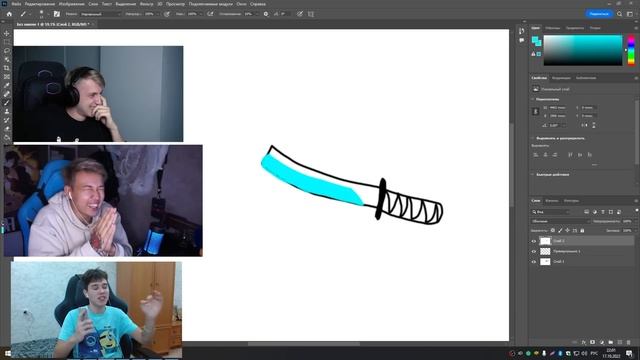Hide the middle layer via its eye icon
The width and height of the screenshot is (640, 360).
[x=534, y=251]
